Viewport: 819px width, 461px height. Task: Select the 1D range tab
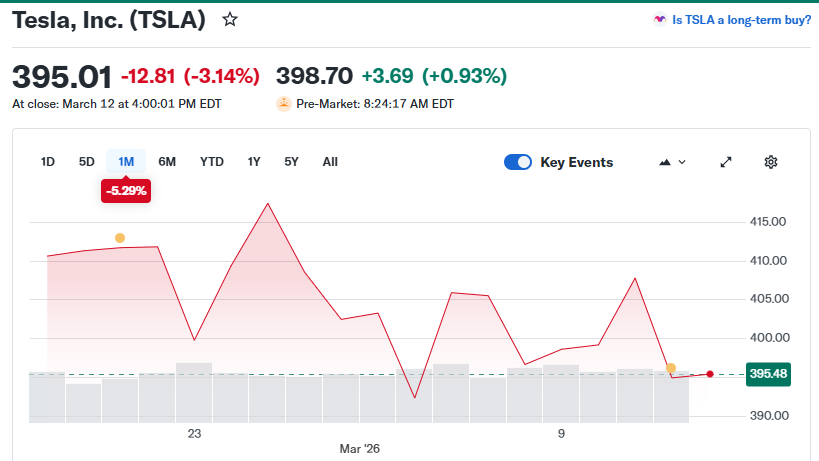pos(47,162)
